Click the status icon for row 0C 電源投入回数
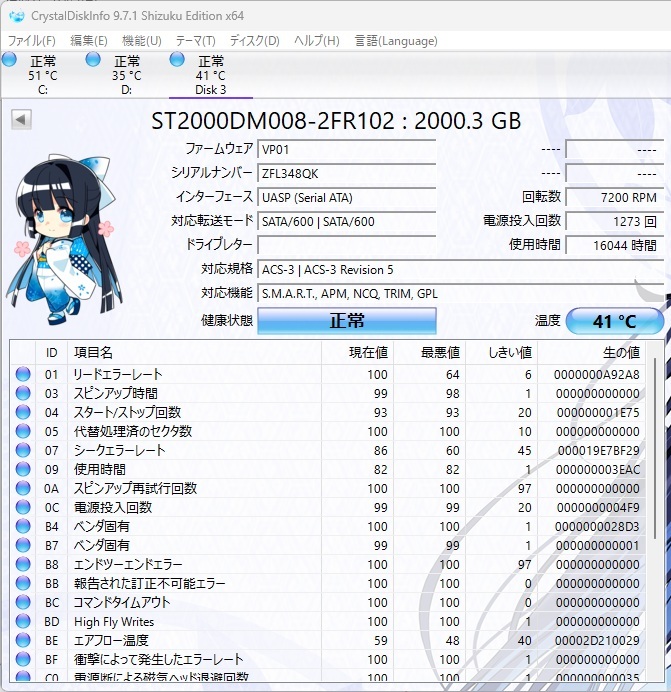Viewport: 671px width, 692px height. point(23,507)
